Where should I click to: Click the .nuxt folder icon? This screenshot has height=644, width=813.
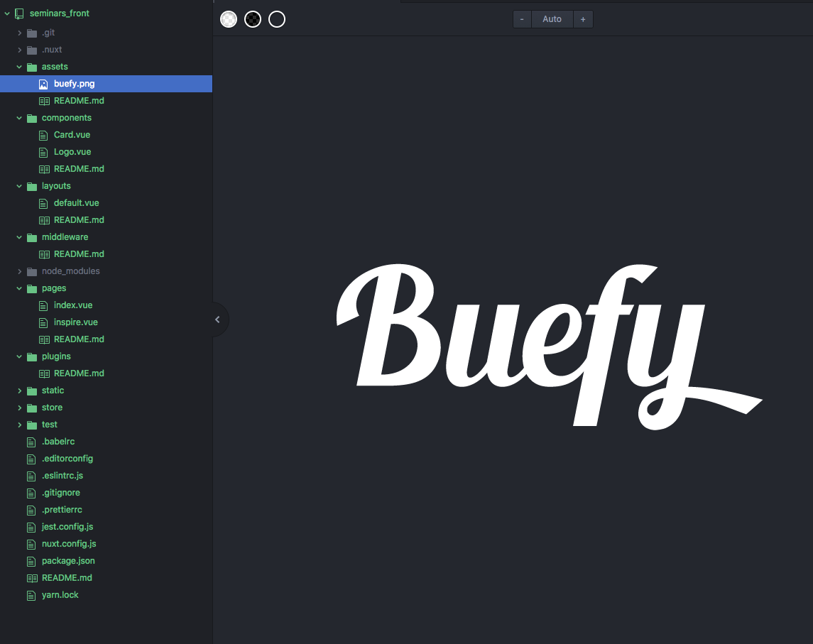click(32, 50)
